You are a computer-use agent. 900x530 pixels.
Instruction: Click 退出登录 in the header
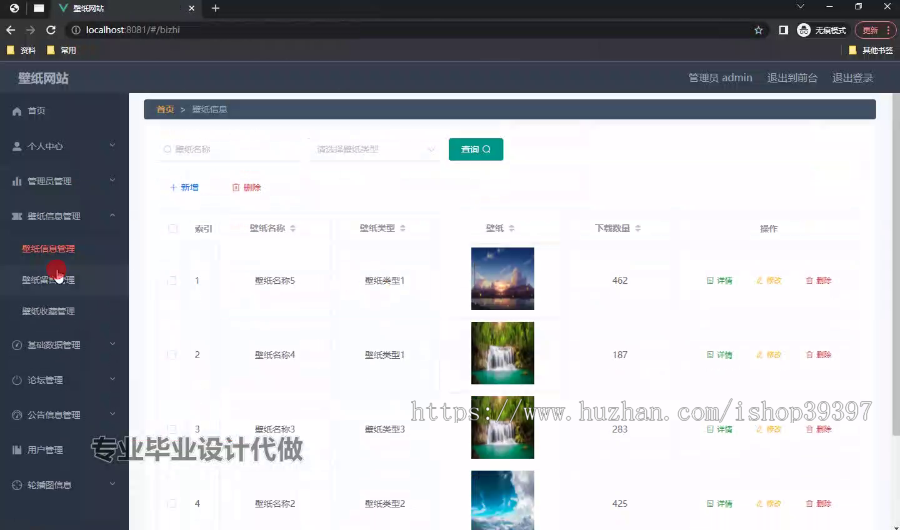(852, 78)
